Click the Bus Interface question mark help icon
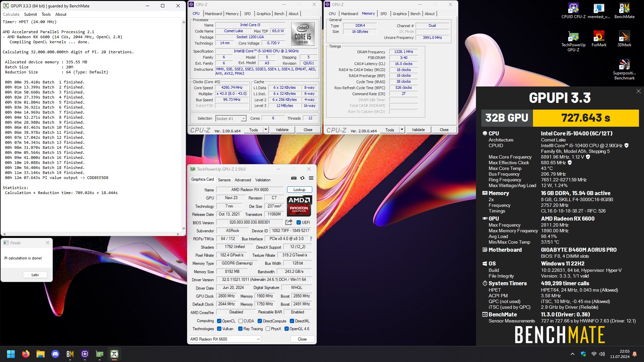The height and width of the screenshot is (362, 644). click(311, 239)
